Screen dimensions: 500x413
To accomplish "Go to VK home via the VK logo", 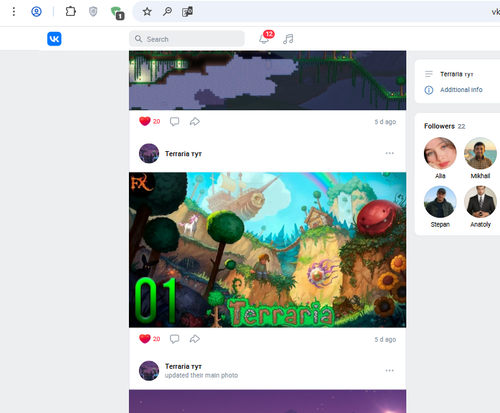I will pyautogui.click(x=54, y=39).
